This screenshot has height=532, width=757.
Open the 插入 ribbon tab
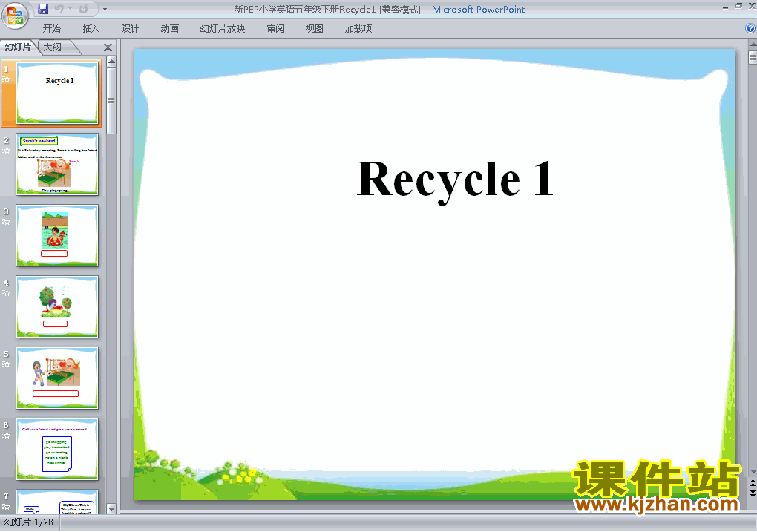(x=91, y=28)
